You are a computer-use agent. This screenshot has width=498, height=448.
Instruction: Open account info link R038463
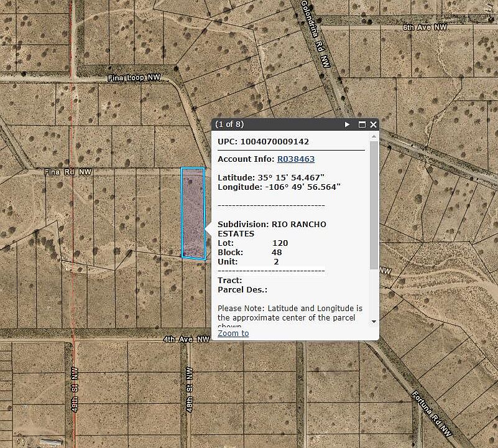296,159
